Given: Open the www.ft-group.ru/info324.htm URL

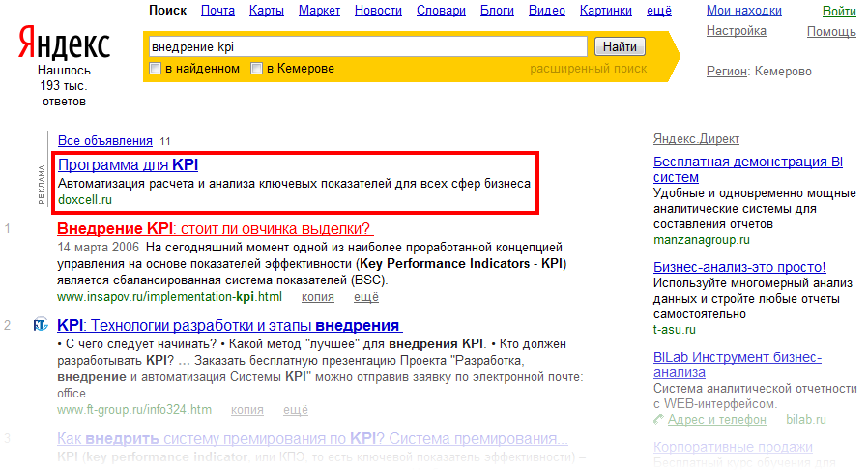Looking at the screenshot, I should tap(134, 410).
